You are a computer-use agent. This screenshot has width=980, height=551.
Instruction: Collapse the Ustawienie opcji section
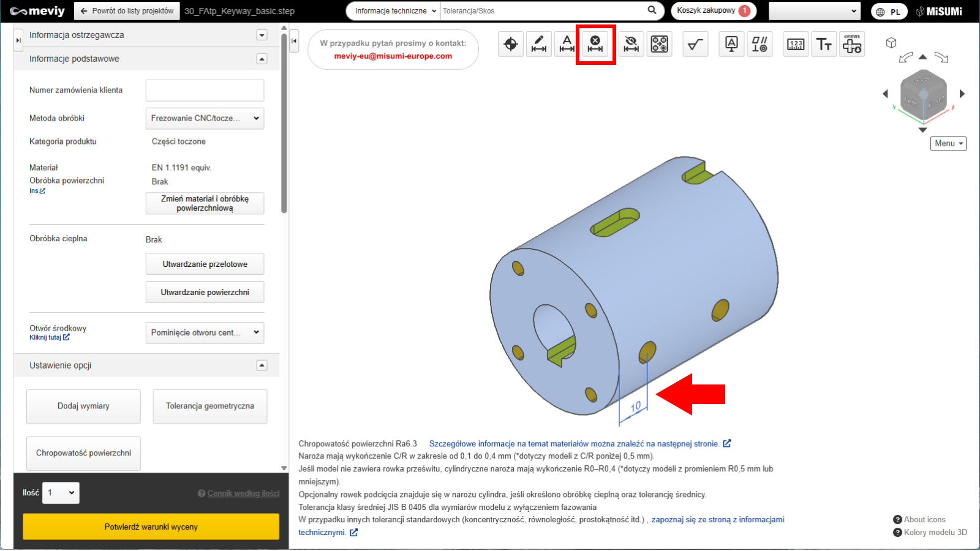point(262,365)
